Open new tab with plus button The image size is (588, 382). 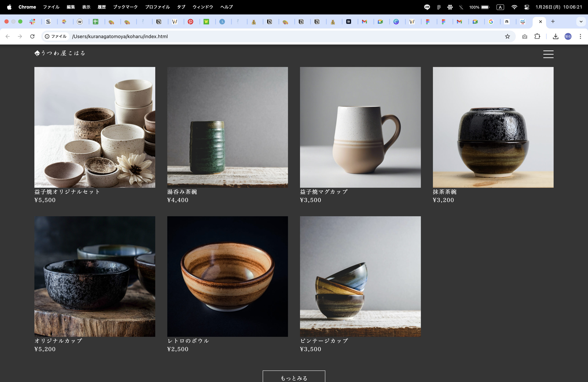(553, 21)
